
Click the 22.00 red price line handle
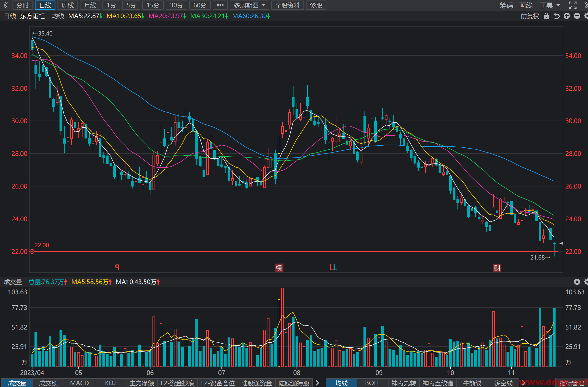32,252
